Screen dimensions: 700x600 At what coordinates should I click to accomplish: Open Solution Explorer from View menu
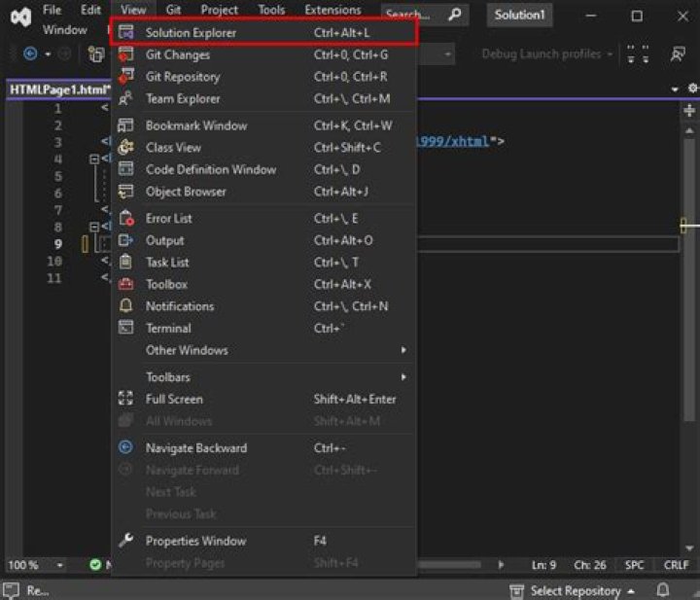(x=263, y=33)
